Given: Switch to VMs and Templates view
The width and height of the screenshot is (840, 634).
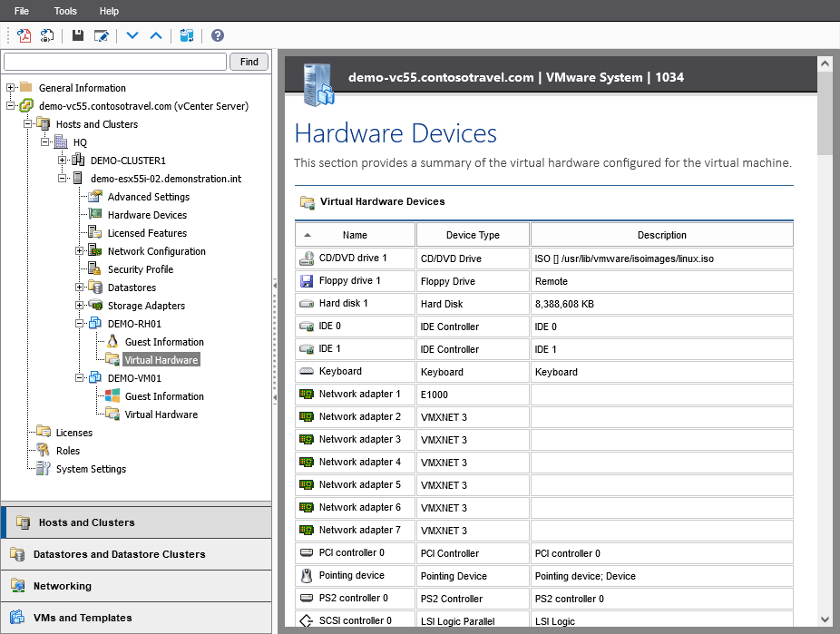Looking at the screenshot, I should pos(136,618).
